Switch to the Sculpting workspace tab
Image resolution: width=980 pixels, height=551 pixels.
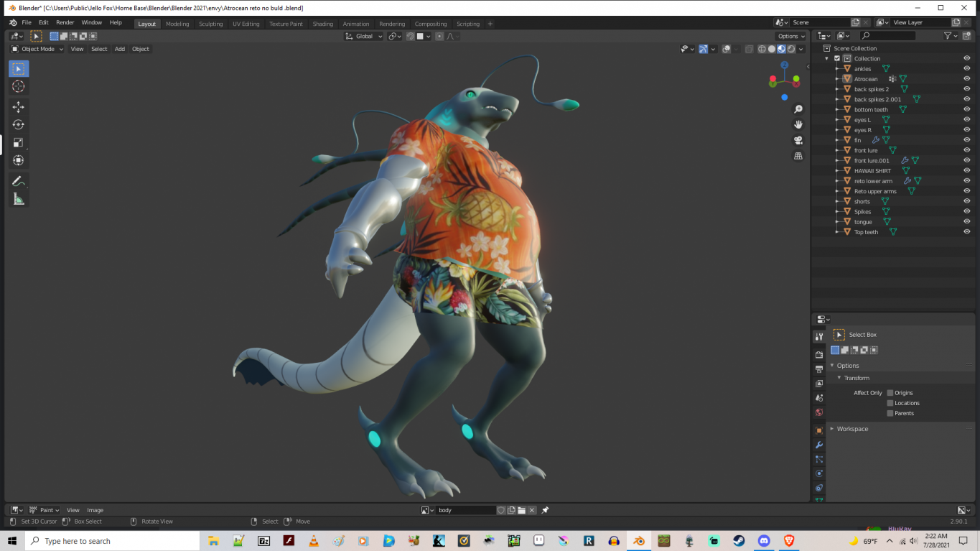point(210,24)
